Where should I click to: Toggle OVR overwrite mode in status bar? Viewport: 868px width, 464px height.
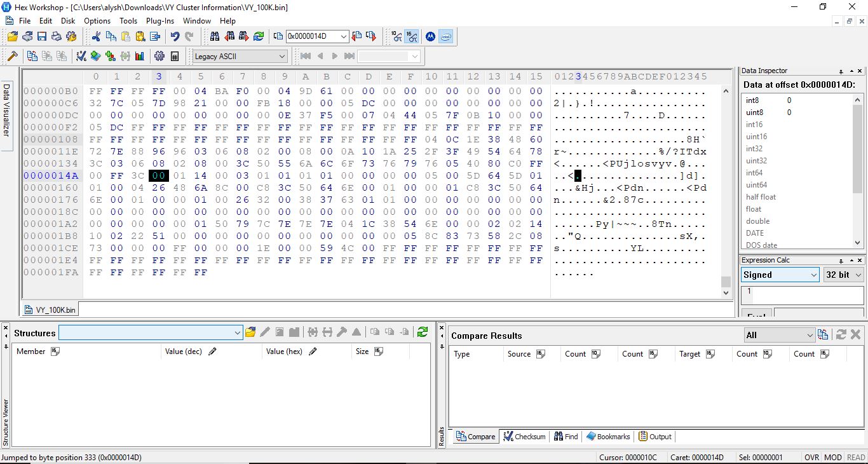[812, 458]
